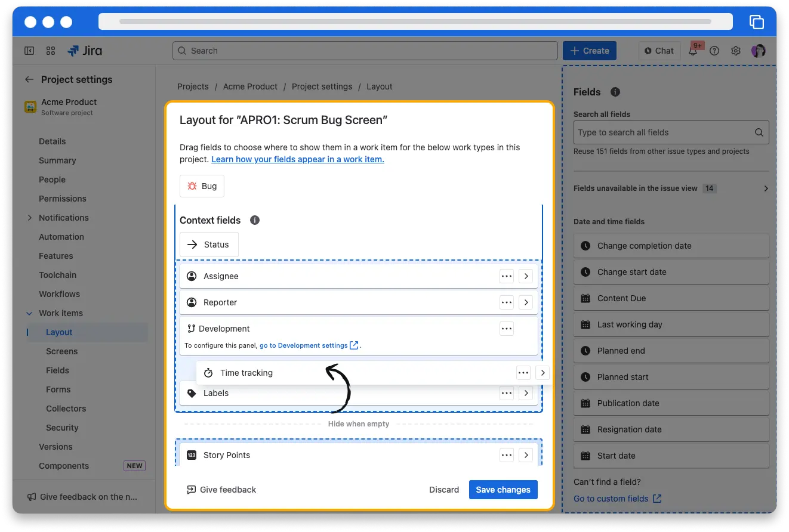Select the Last working day field
Image resolution: width=789 pixels, height=532 pixels.
click(x=671, y=324)
